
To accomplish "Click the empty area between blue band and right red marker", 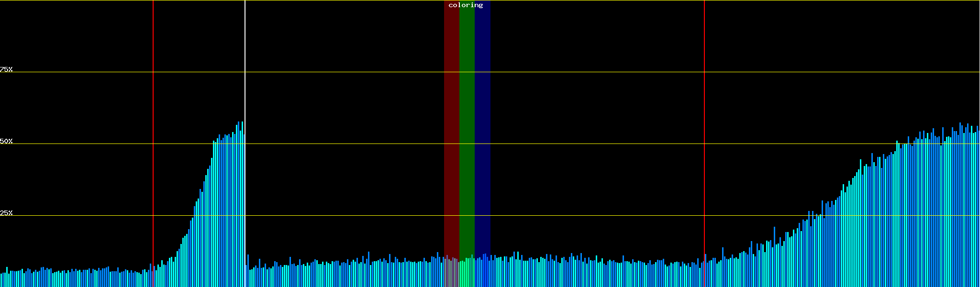I will pos(598,143).
